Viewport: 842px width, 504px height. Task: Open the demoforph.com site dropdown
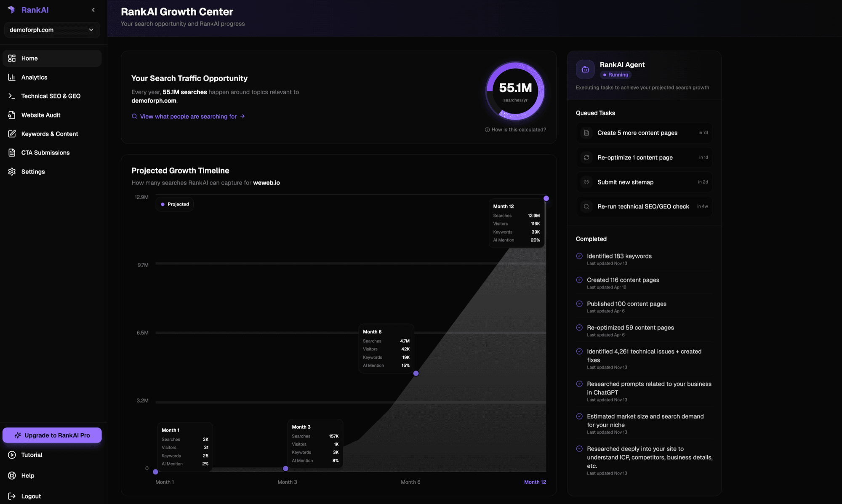click(52, 30)
